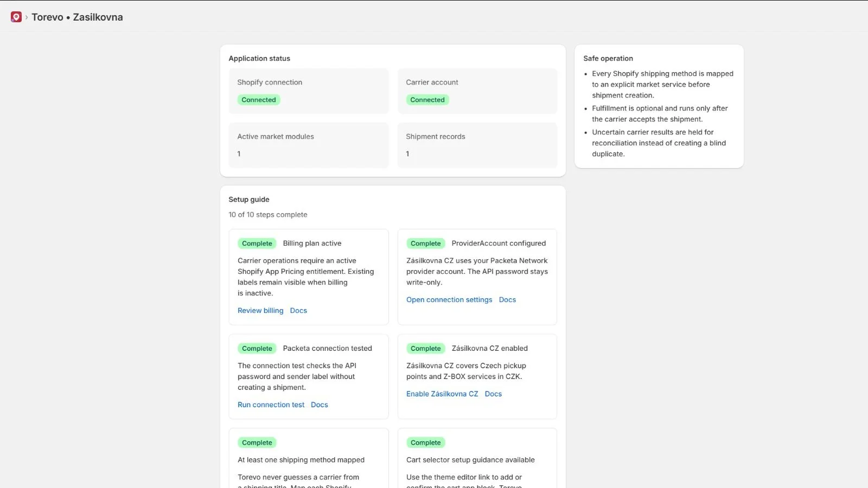
Task: Click the Enable Zásilkovna CZ link
Action: [442, 394]
